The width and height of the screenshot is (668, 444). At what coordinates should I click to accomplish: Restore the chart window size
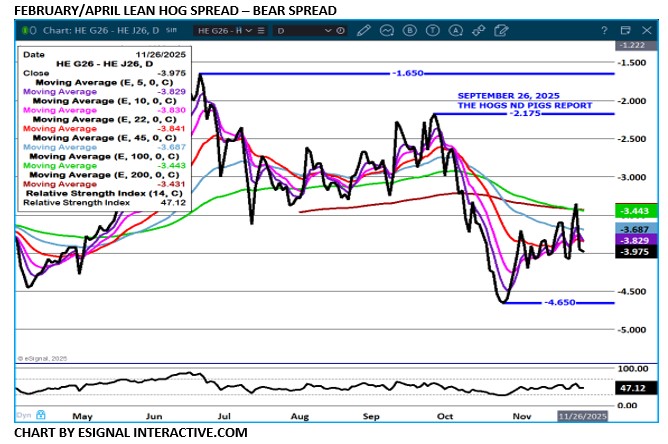(625, 32)
